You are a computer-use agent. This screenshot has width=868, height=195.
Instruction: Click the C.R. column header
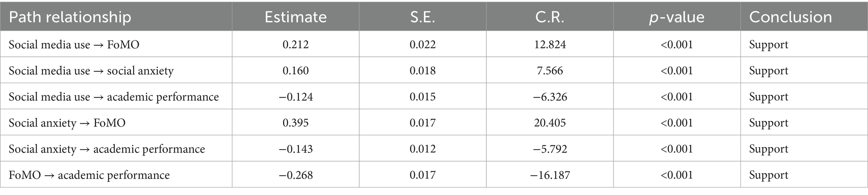click(549, 17)
